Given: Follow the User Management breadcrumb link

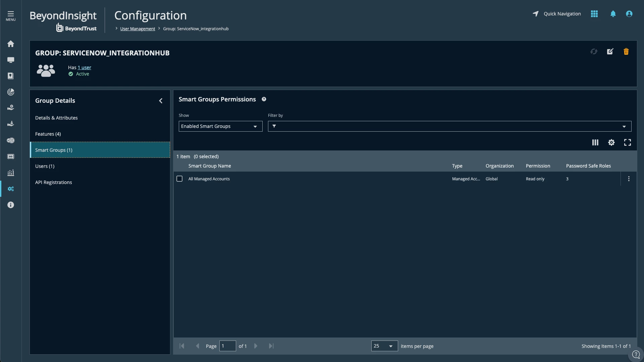Looking at the screenshot, I should [x=138, y=29].
